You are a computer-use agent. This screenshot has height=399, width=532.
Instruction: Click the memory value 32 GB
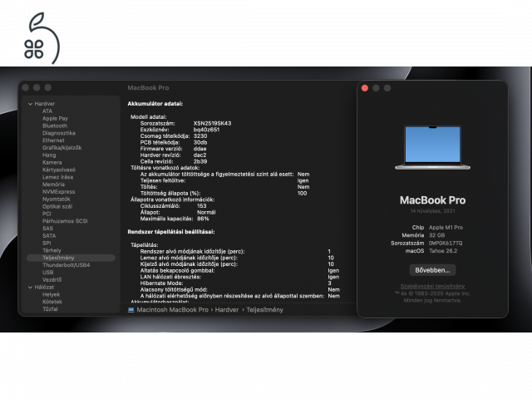click(436, 235)
